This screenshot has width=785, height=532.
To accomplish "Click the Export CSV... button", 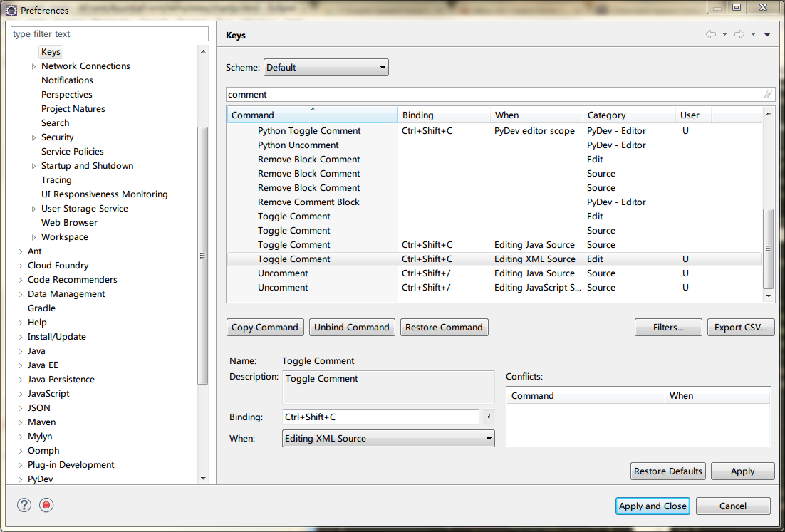I will point(741,328).
